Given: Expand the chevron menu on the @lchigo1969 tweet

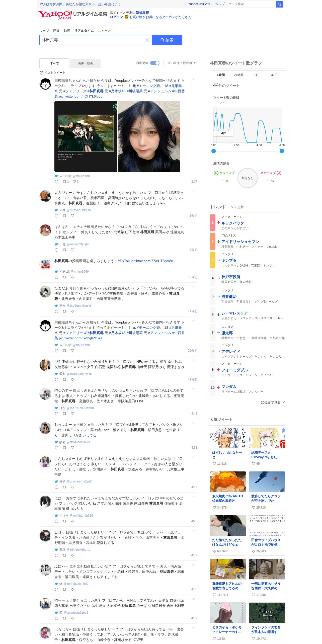Looking at the screenshot, I should tap(193, 260).
